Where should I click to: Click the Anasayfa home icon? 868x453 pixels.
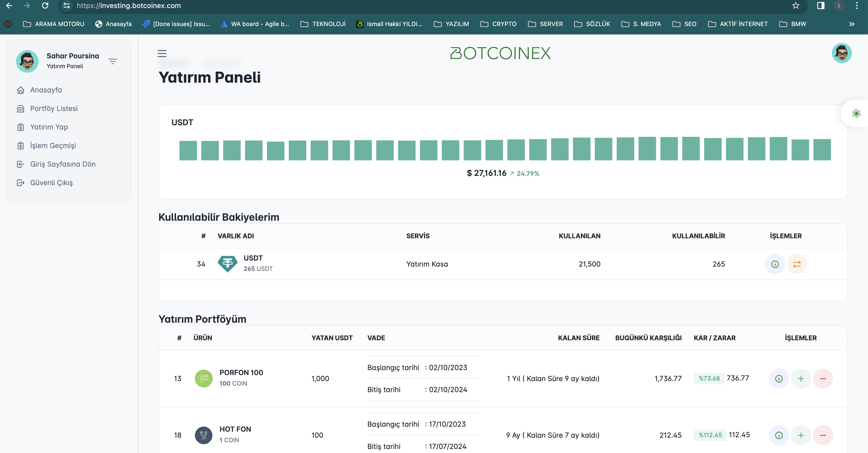[x=21, y=90]
